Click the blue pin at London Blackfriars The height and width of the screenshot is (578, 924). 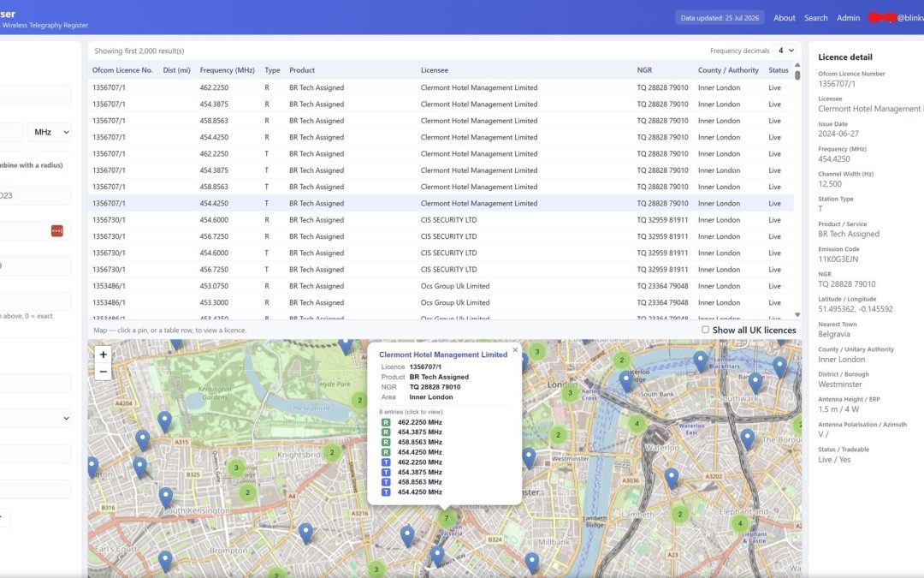tap(700, 361)
